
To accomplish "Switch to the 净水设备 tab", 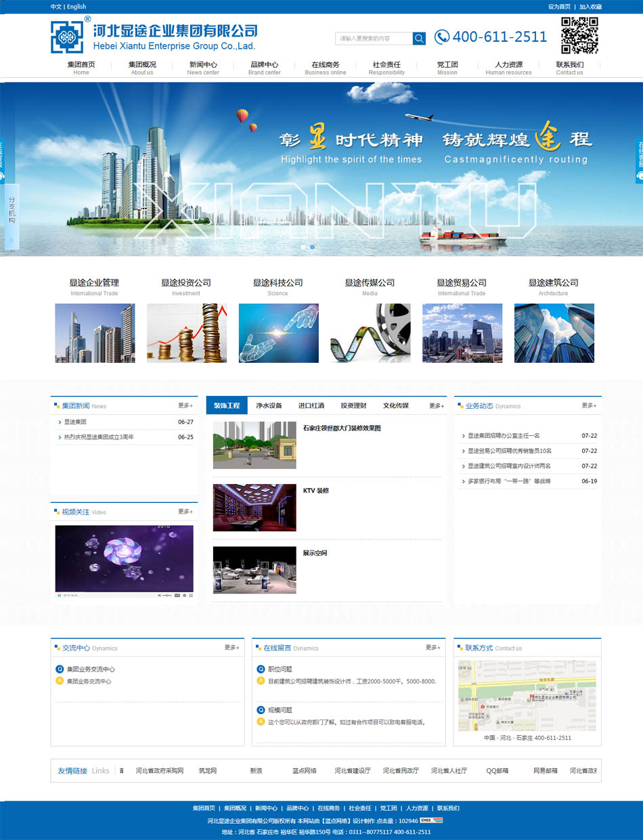I will pyautogui.click(x=269, y=405).
